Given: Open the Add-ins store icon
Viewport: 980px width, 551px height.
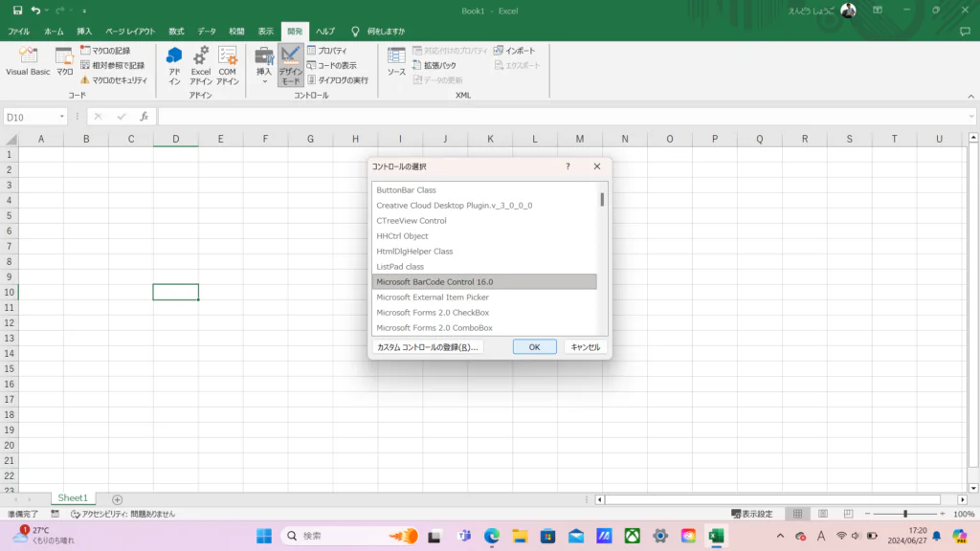Looking at the screenshot, I should point(174,65).
